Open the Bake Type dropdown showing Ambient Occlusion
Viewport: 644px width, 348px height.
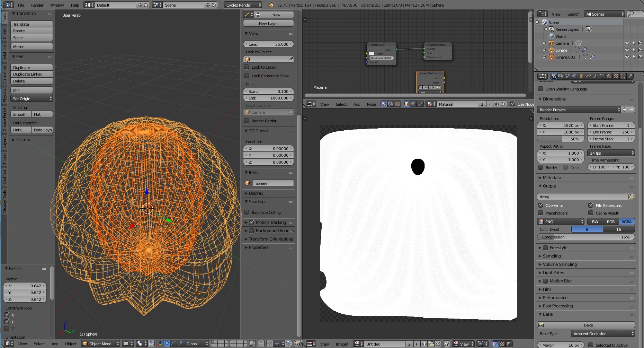click(x=602, y=333)
